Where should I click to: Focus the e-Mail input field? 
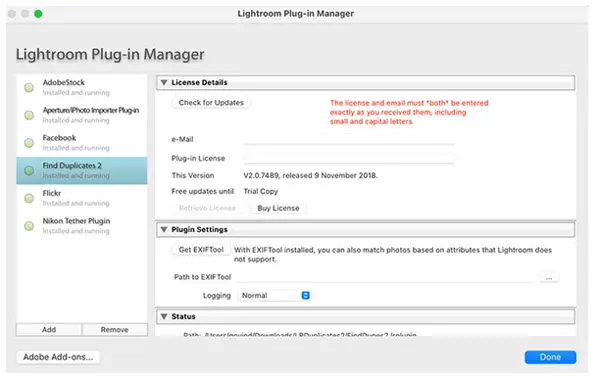(349, 139)
